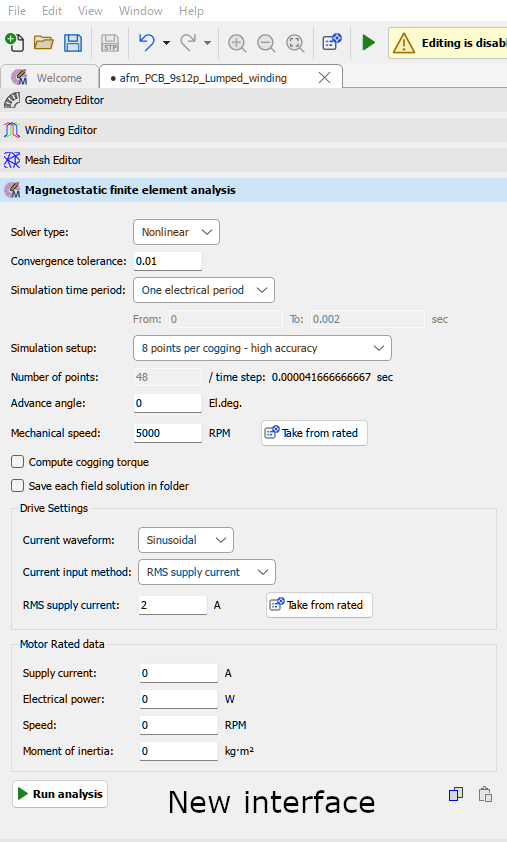Open the Solver type dropdown
This screenshot has width=507, height=842.
(x=176, y=232)
